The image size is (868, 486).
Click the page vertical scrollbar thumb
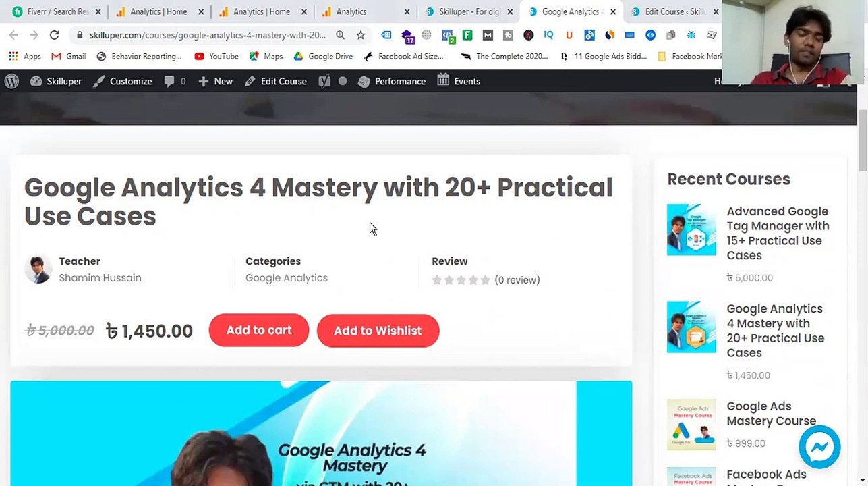863,139
